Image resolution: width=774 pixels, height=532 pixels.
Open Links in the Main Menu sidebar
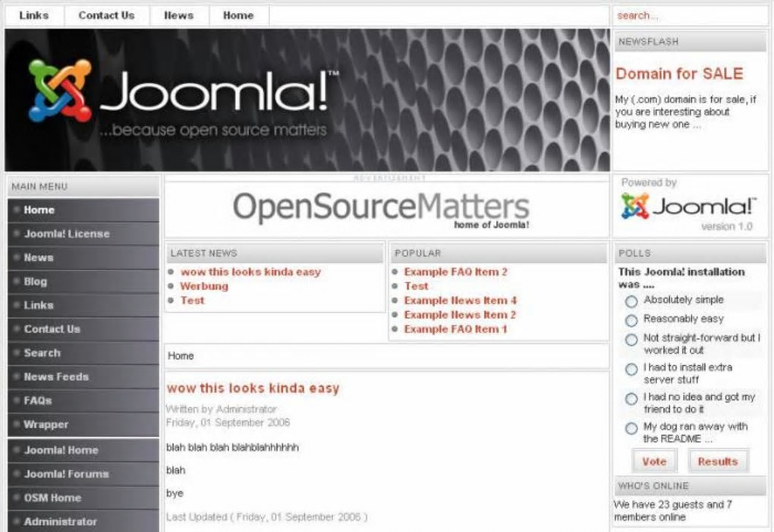point(83,306)
